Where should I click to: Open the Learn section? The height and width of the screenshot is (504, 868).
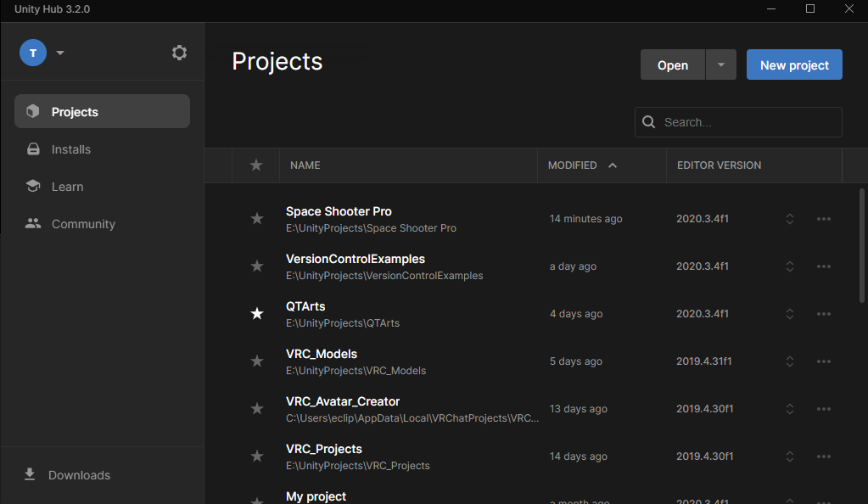tap(69, 186)
